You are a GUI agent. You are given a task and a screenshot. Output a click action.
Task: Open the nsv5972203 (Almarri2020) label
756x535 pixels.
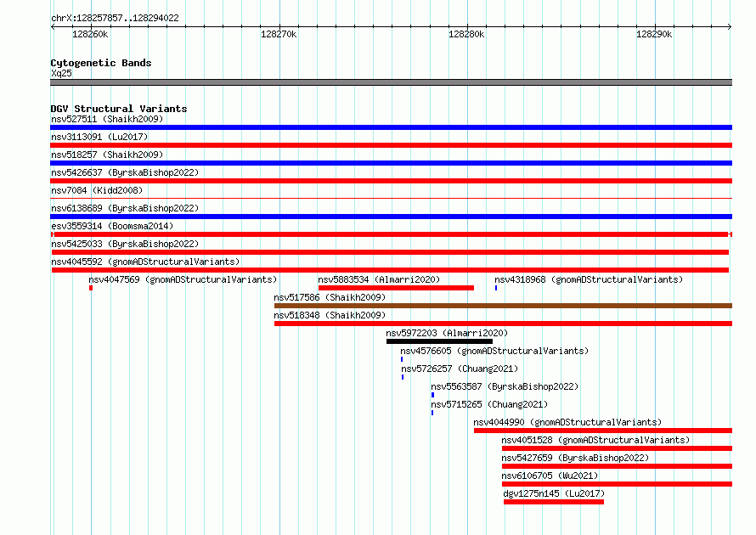447,333
